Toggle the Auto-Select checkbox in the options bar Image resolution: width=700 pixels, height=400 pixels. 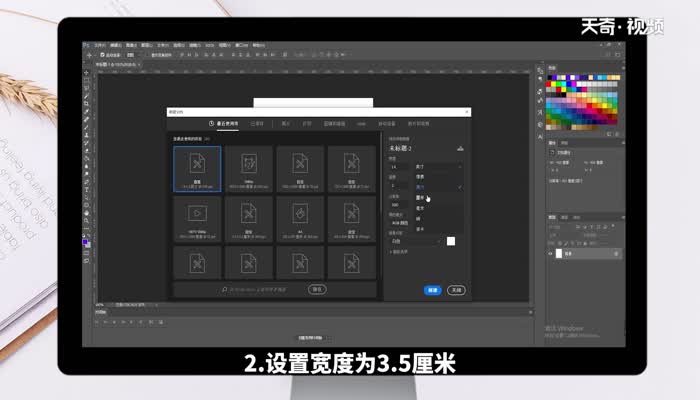pyautogui.click(x=102, y=55)
